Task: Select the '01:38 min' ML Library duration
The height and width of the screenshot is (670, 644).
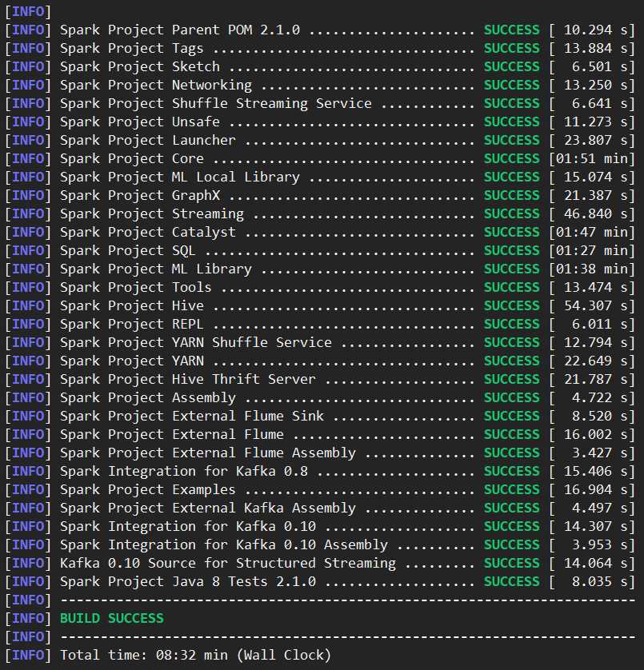Action: (592, 269)
